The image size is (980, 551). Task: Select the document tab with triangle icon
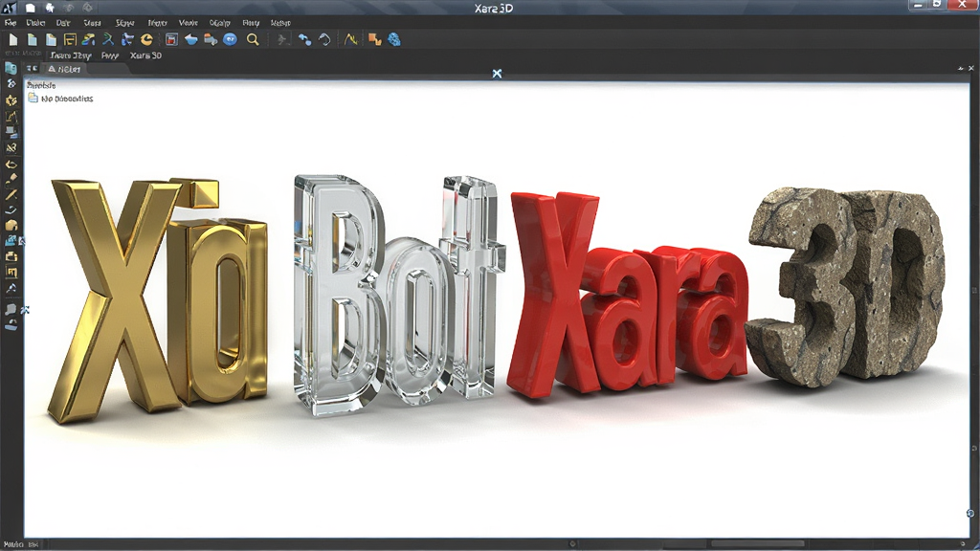coord(64,69)
